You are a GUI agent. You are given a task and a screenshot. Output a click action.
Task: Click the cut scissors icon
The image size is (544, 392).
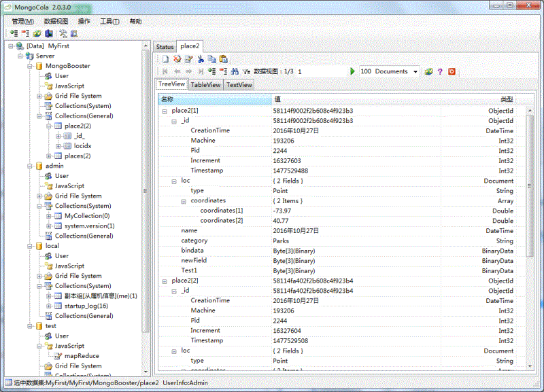pyautogui.click(x=201, y=59)
